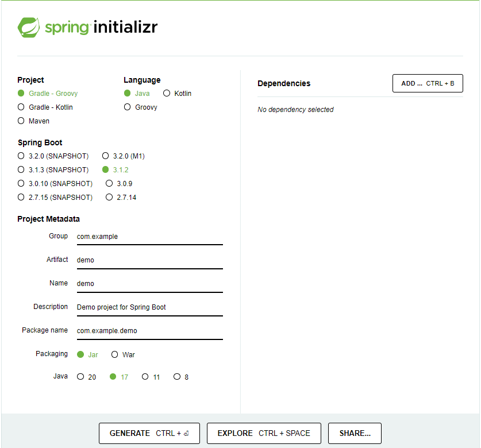
Task: Click the 'Spring Boot' section heading
Action: (x=40, y=142)
